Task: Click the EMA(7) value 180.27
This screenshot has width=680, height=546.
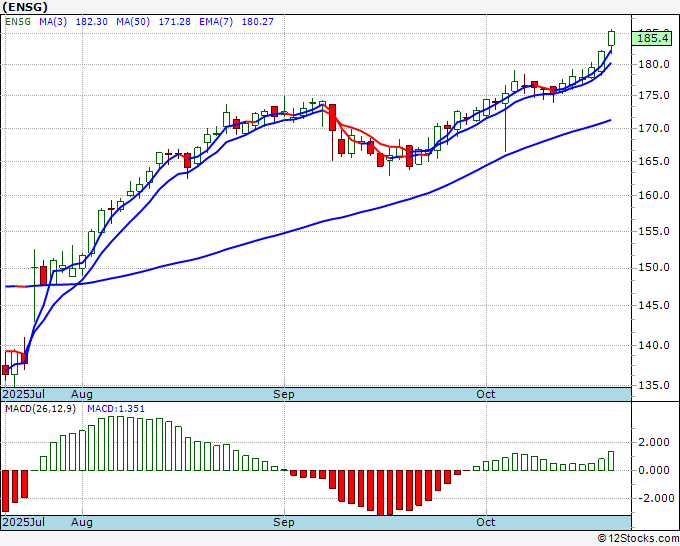Action: [x=258, y=21]
